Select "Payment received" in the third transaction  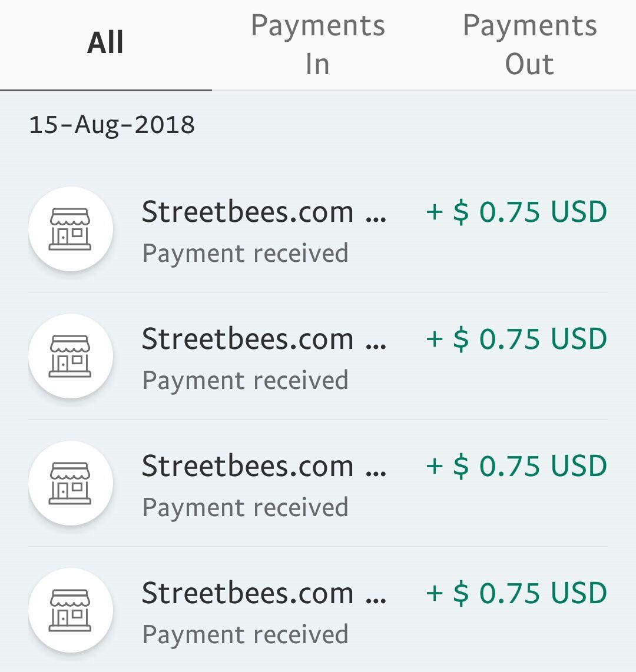coord(245,508)
